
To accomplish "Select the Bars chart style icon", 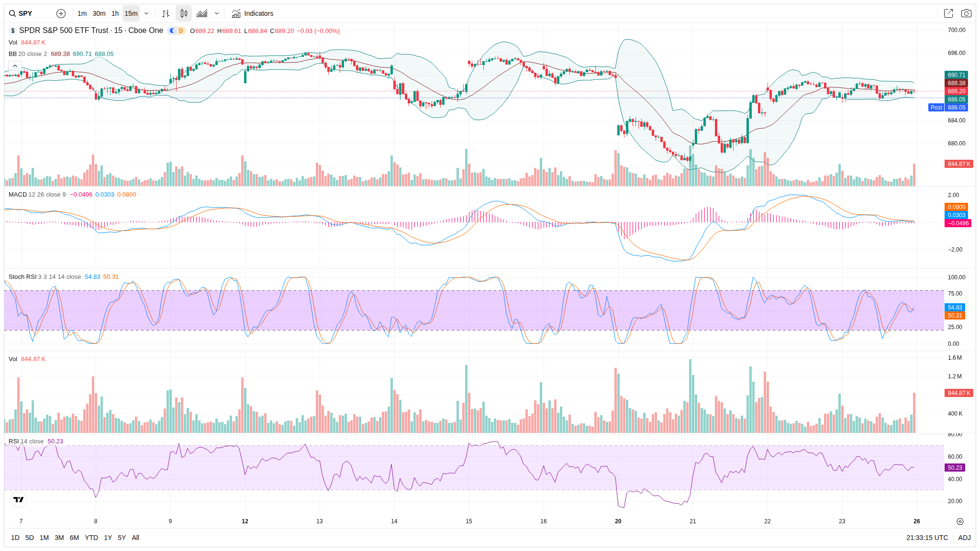I will coord(166,13).
